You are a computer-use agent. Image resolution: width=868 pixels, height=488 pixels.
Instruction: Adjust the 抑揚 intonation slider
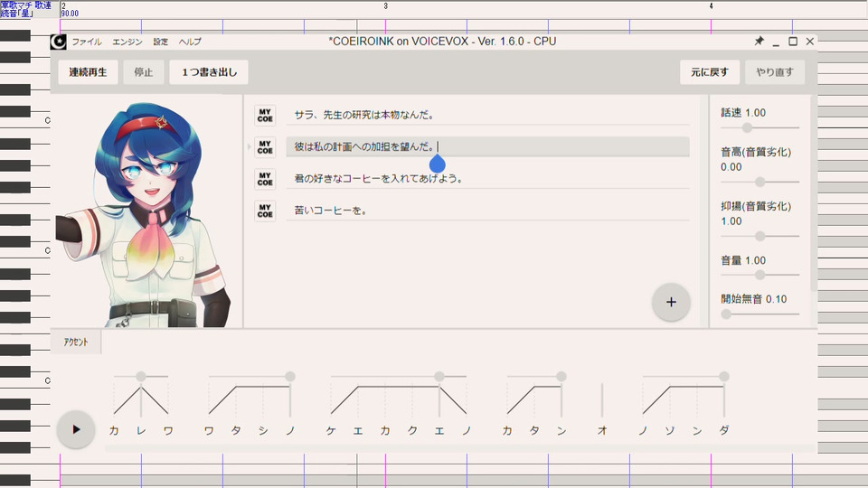tap(759, 236)
